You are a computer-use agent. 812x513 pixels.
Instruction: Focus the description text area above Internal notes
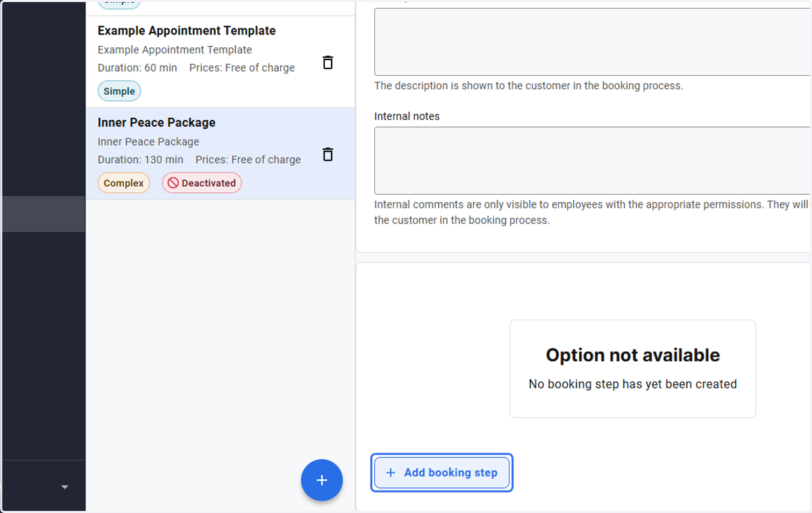pyautogui.click(x=592, y=42)
